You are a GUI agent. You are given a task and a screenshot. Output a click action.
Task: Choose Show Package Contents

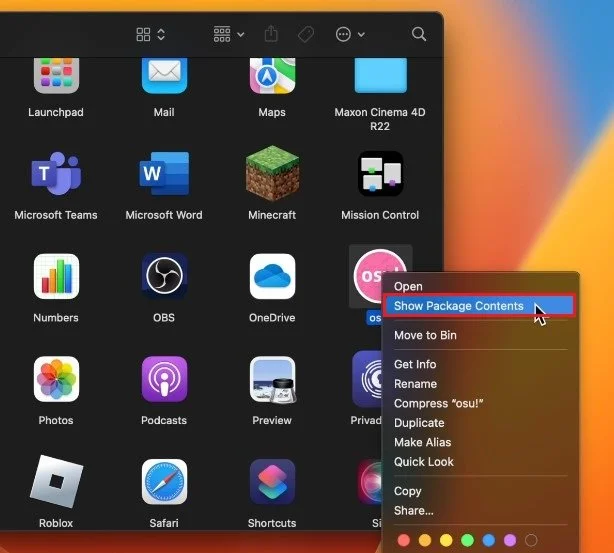[x=479, y=305]
